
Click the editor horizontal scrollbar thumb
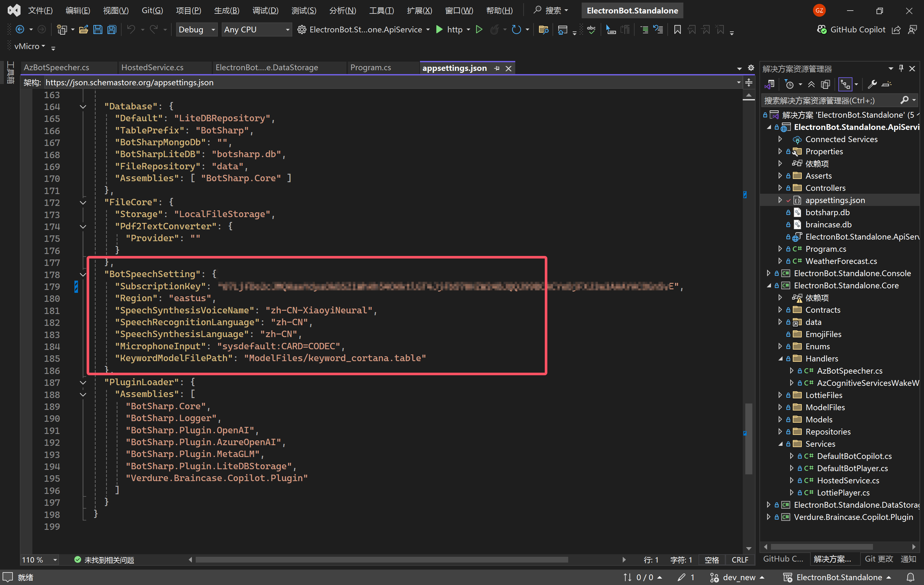(381, 560)
